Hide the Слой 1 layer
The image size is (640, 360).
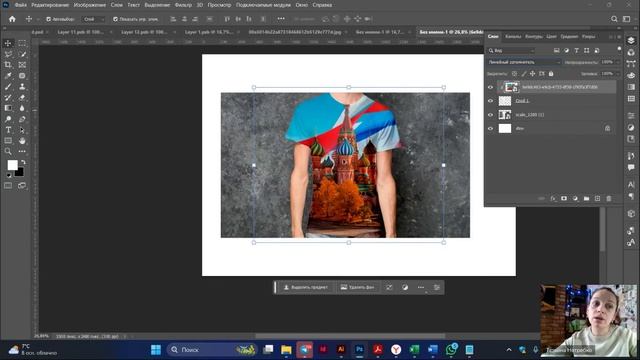pos(490,101)
